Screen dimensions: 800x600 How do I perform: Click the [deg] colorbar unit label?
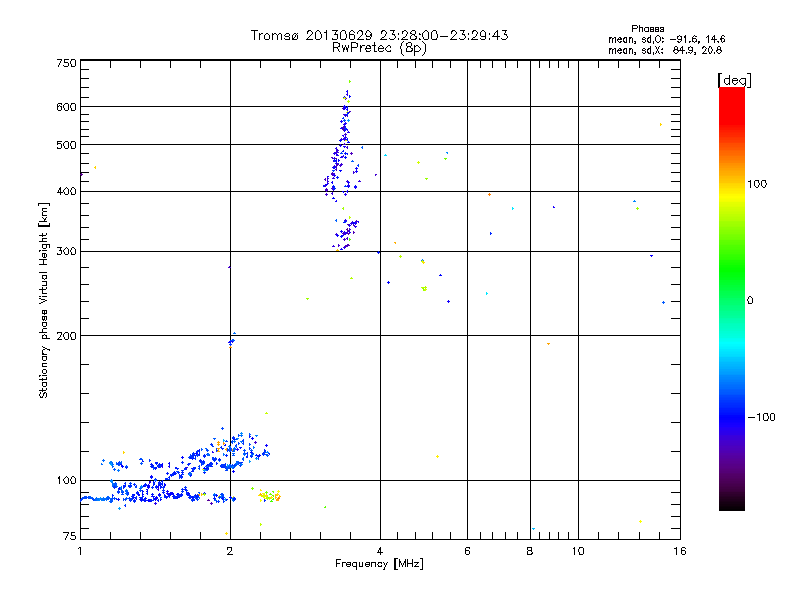pyautogui.click(x=734, y=79)
